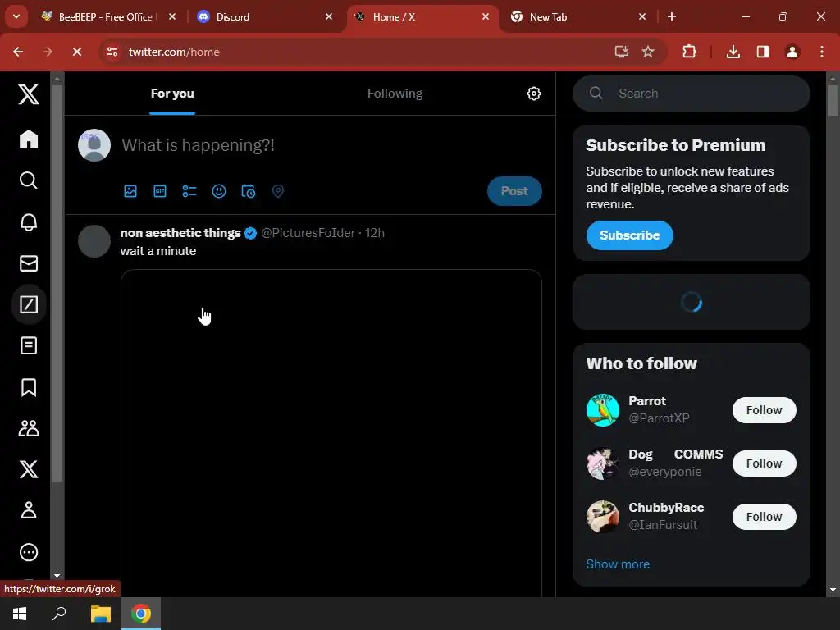Go back with browser back arrow
Viewport: 840px width, 630px height.
coord(18,52)
